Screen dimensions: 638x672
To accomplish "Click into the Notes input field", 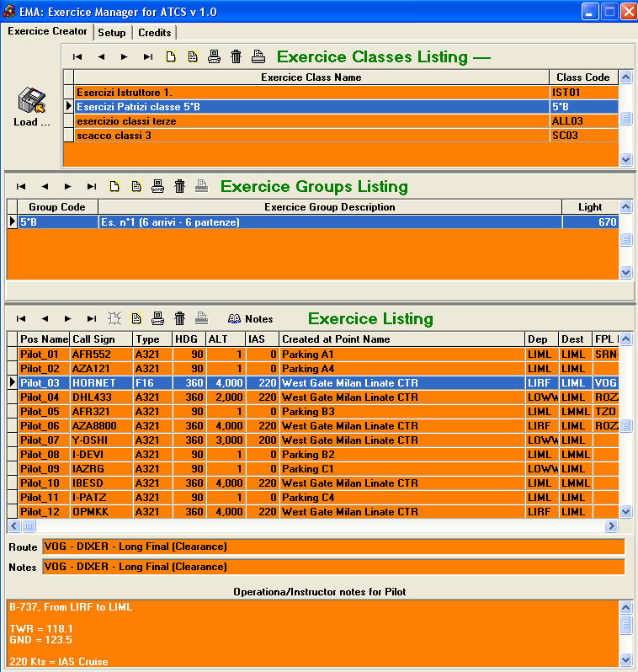I will pos(333,567).
